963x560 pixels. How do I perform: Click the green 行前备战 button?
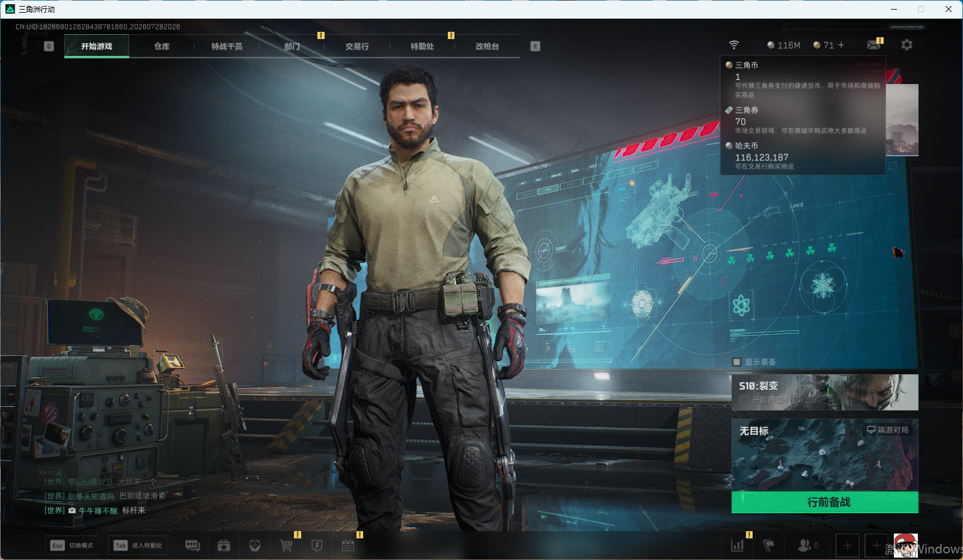825,502
